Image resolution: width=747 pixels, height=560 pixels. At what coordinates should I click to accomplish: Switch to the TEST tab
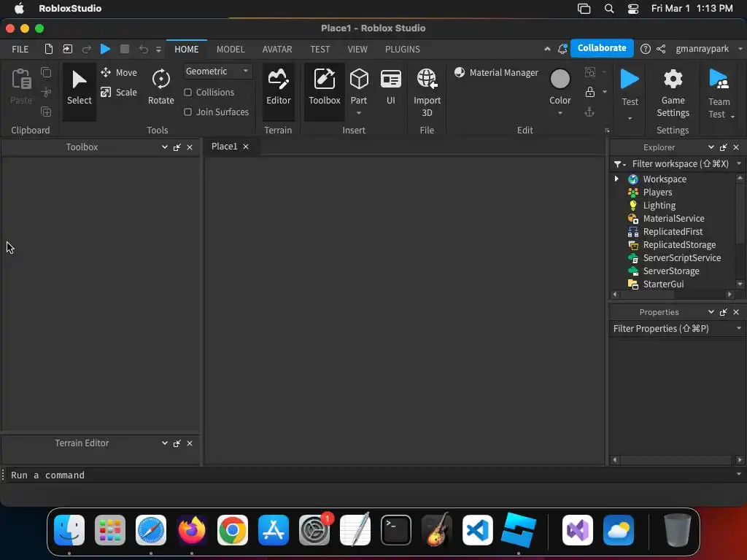320,49
